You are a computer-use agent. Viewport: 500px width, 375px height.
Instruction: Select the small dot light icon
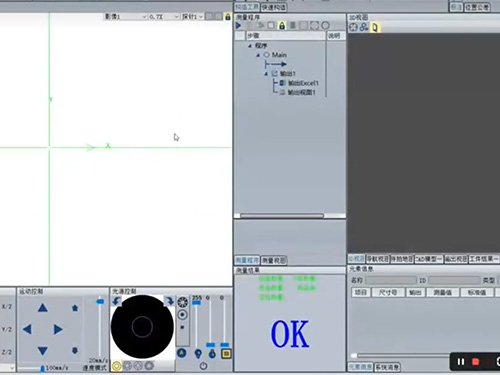(x=182, y=327)
